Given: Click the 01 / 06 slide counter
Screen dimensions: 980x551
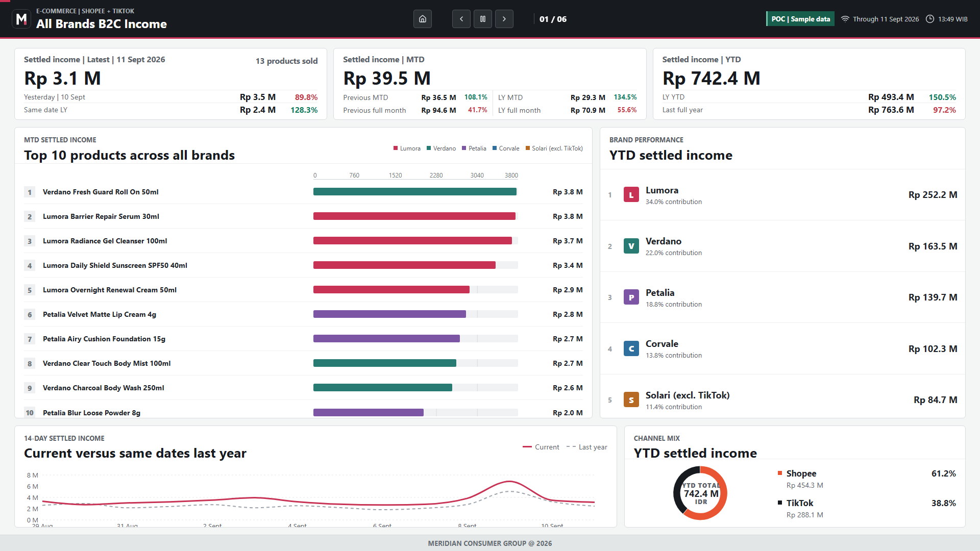Looking at the screenshot, I should coord(553,19).
